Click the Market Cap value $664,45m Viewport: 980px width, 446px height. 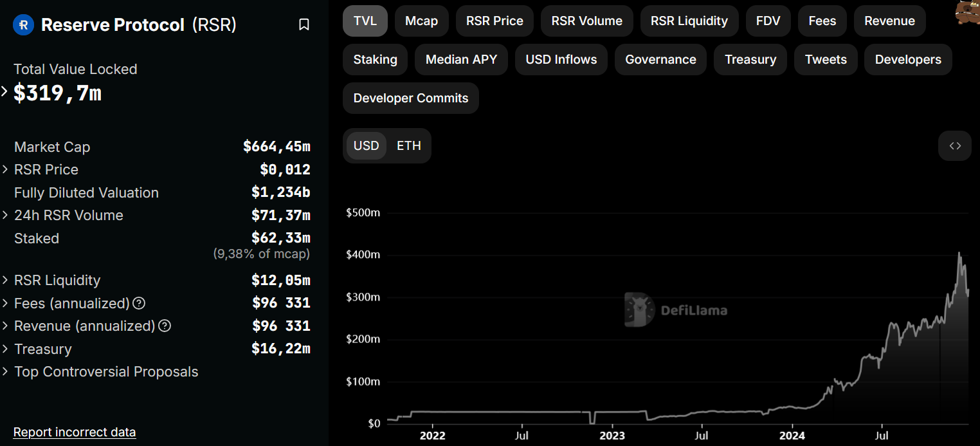[x=277, y=147]
